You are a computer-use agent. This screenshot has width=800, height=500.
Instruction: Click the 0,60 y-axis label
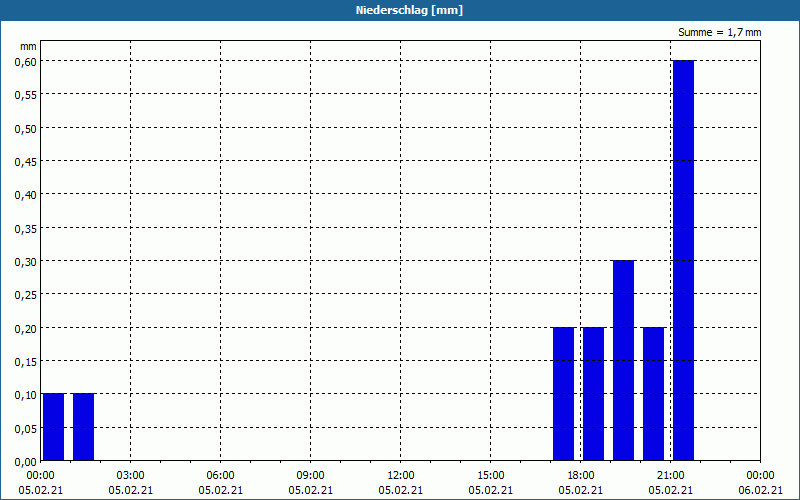[26, 61]
